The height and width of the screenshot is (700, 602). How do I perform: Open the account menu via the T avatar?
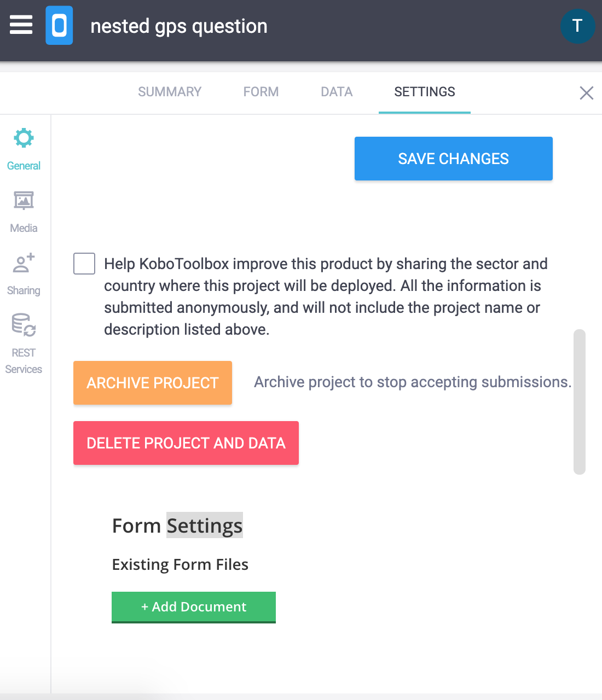click(578, 26)
